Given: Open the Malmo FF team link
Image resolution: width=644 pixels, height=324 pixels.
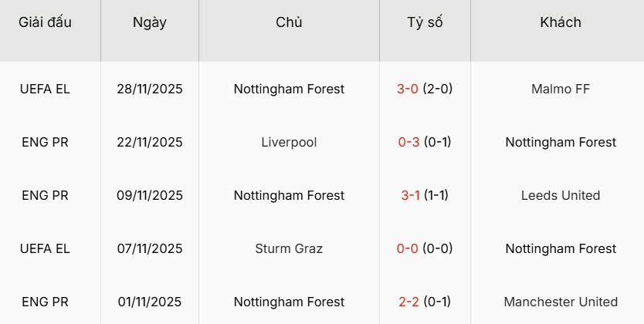Looking at the screenshot, I should pyautogui.click(x=561, y=89).
